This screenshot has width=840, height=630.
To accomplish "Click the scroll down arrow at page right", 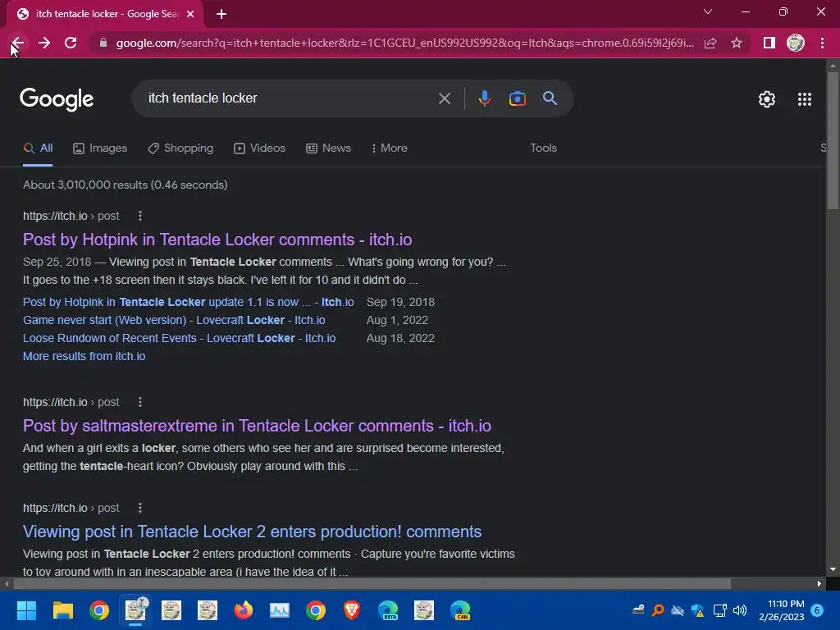I will (x=833, y=569).
